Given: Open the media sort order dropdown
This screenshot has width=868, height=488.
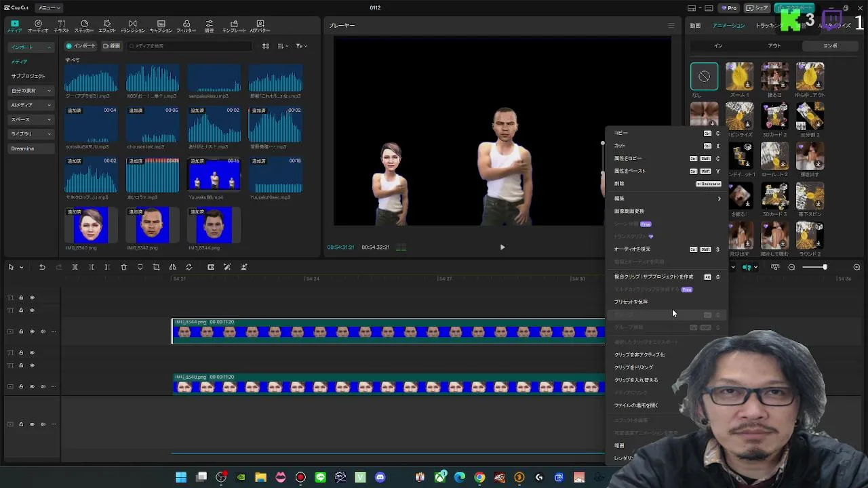Looking at the screenshot, I should (283, 46).
